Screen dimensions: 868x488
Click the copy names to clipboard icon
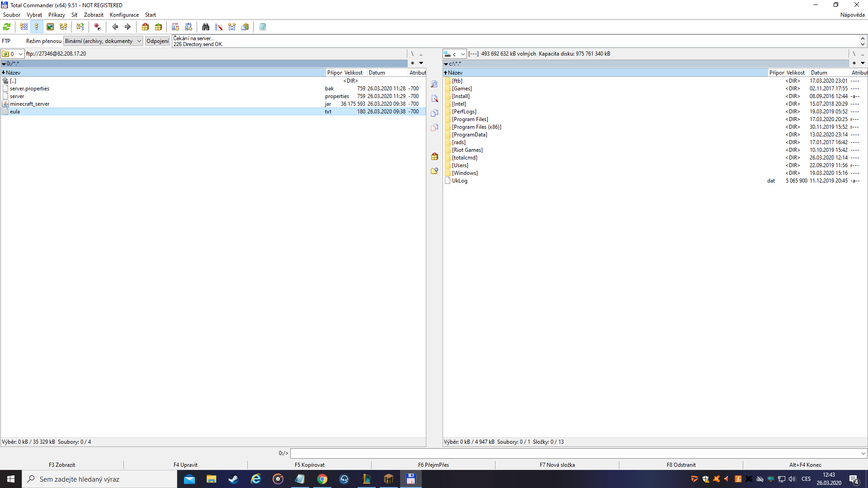(245, 27)
